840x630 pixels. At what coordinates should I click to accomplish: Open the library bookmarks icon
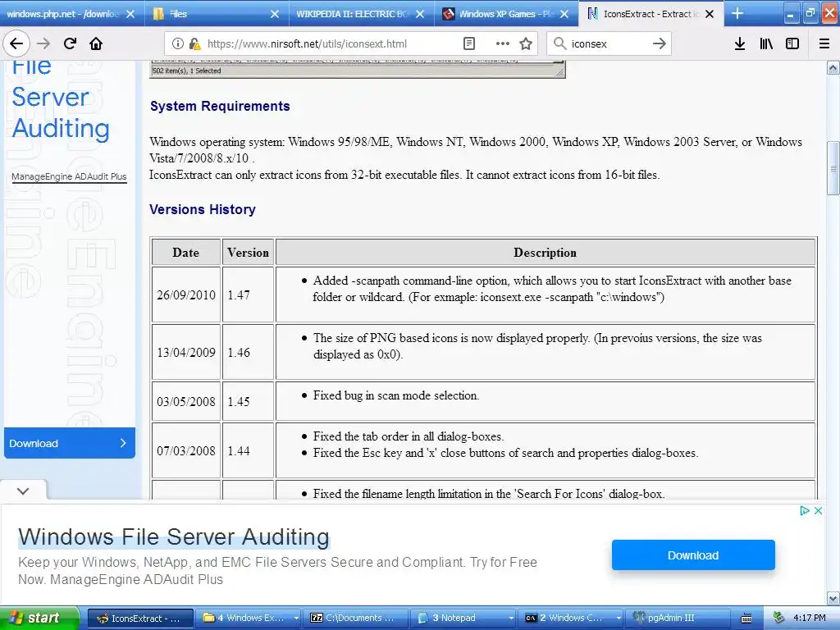pos(766,43)
